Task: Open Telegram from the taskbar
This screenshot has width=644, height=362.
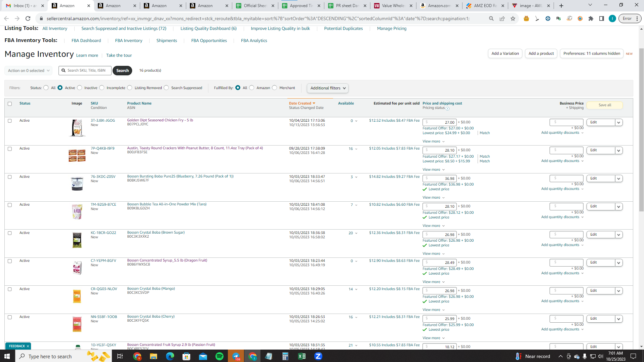Action: 236,356
